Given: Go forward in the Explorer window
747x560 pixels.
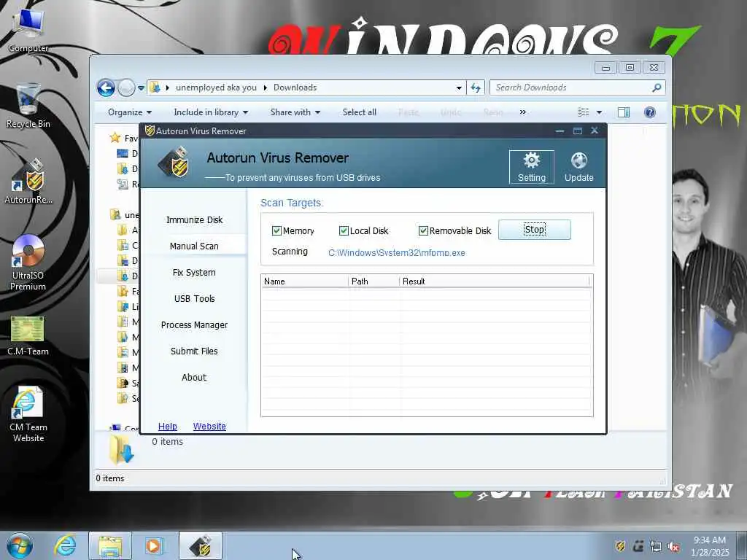Looking at the screenshot, I should coord(126,87).
